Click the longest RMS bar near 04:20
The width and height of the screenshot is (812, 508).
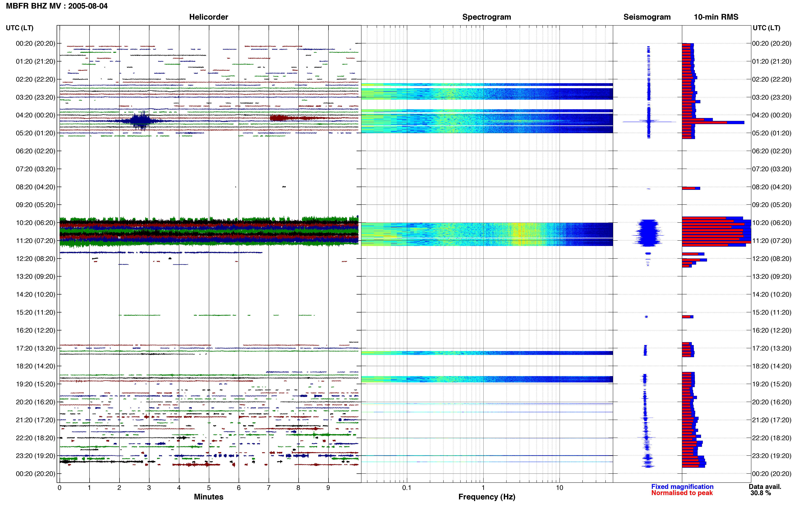(713, 123)
